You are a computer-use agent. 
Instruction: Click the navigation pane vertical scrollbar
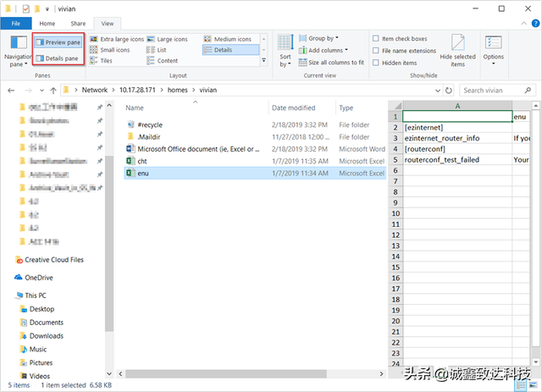[109, 244]
